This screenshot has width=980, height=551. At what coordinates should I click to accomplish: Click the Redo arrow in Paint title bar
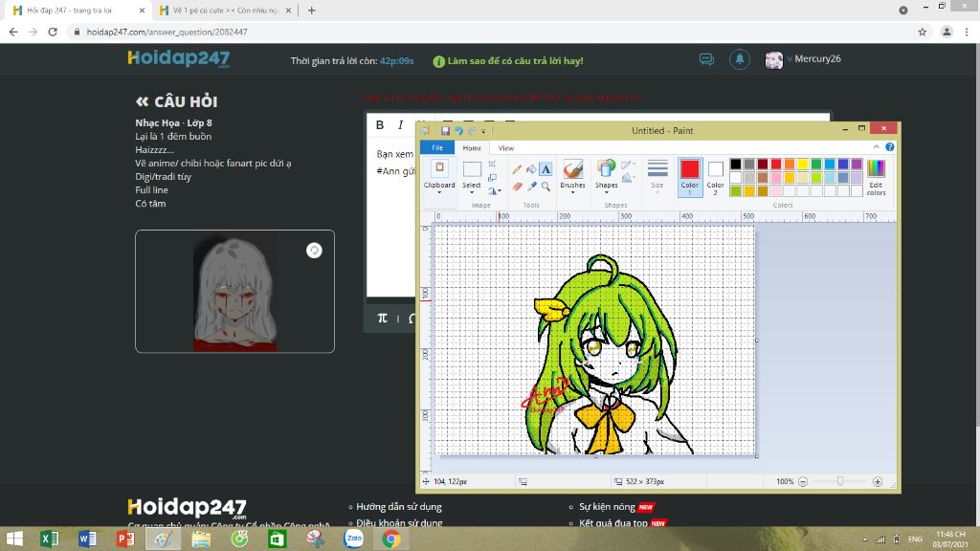[472, 130]
